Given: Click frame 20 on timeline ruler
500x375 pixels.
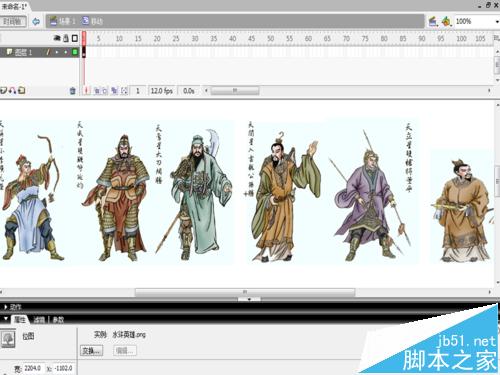Looking at the screenshot, I should [157, 39].
